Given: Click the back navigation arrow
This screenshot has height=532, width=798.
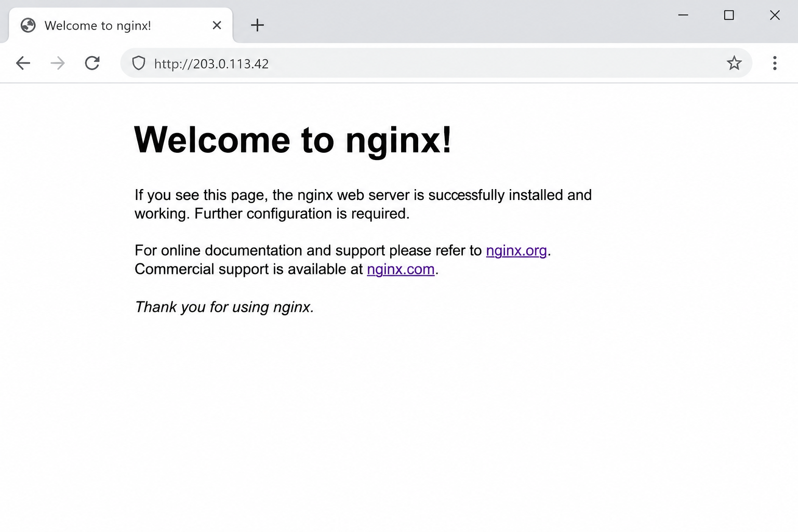Looking at the screenshot, I should click(23, 63).
